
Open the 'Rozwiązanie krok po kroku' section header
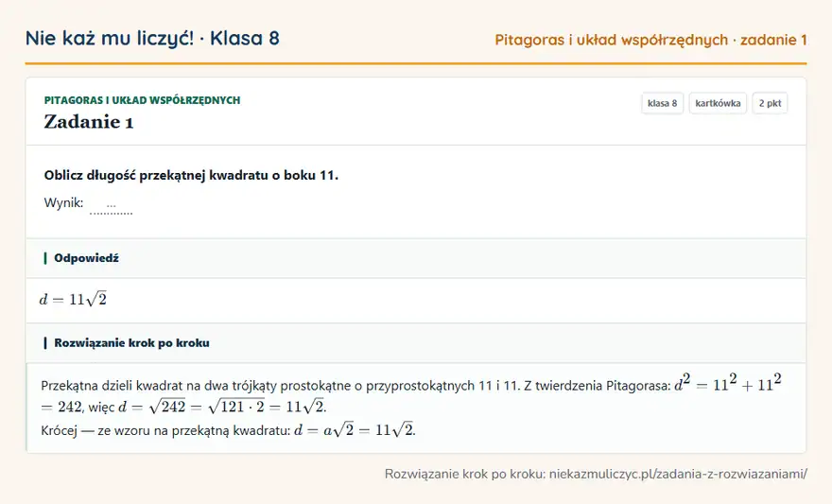click(x=416, y=343)
